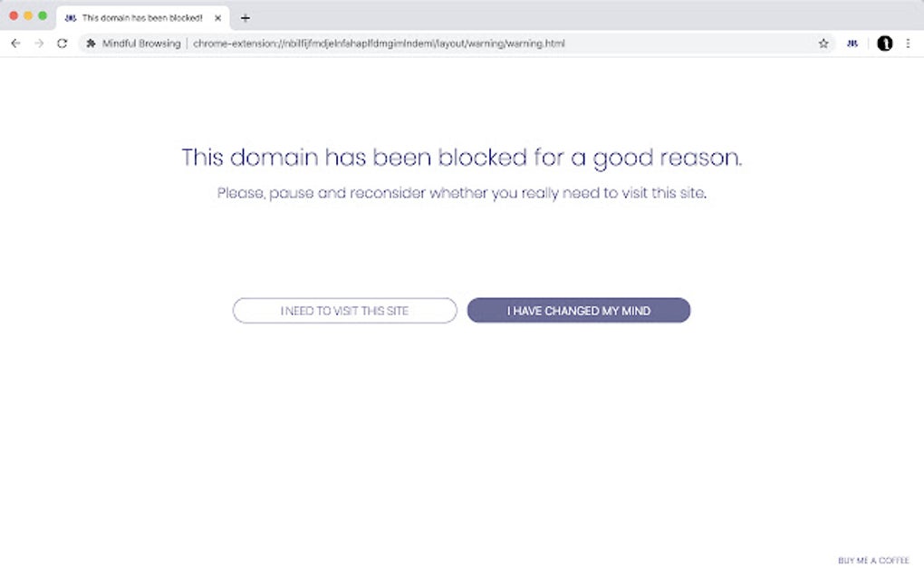Image resolution: width=924 pixels, height=578 pixels.
Task: Open Chrome's three-dot menu
Action: 908,43
